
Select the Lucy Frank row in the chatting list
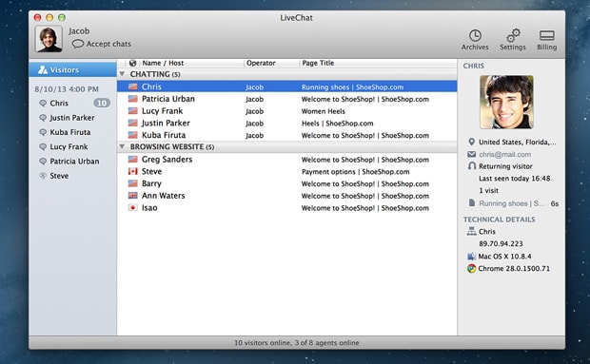click(x=287, y=111)
